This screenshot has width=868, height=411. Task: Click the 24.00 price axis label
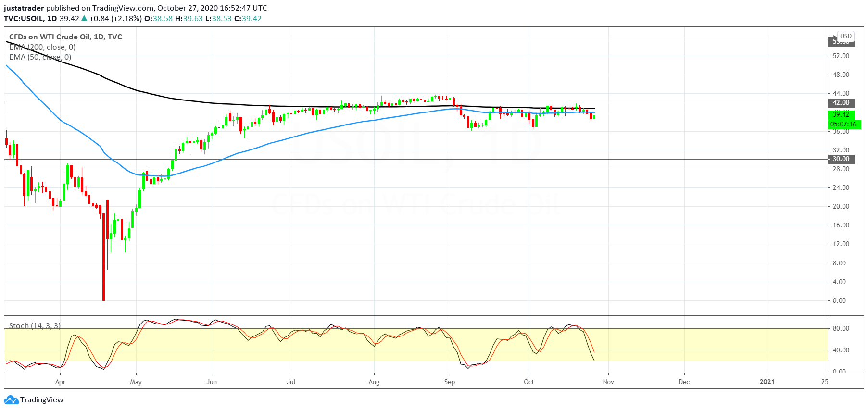pos(841,187)
